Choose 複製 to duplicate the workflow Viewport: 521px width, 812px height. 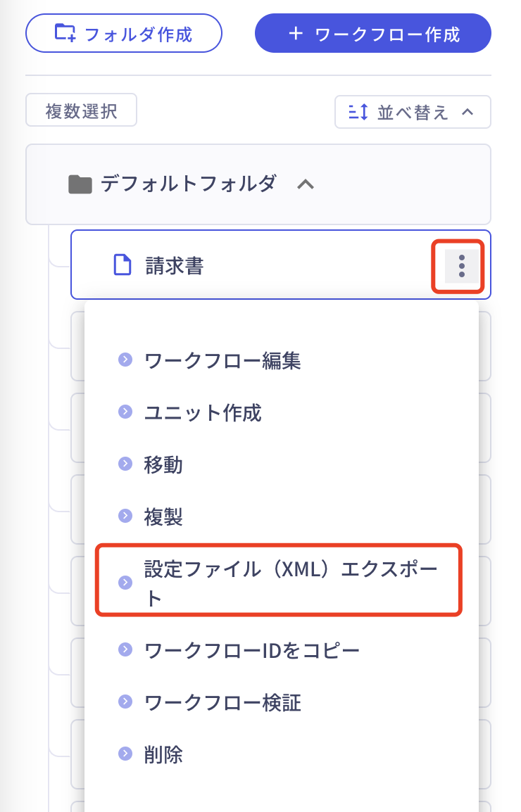pos(163,517)
